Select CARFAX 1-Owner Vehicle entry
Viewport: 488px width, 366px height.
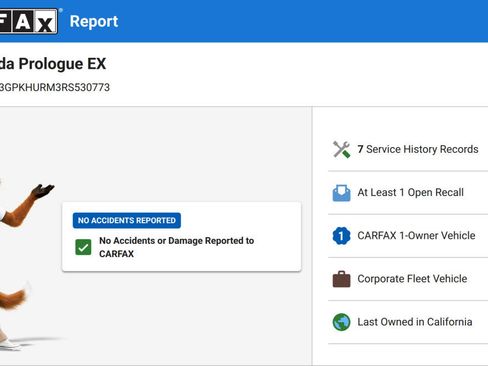pos(408,236)
